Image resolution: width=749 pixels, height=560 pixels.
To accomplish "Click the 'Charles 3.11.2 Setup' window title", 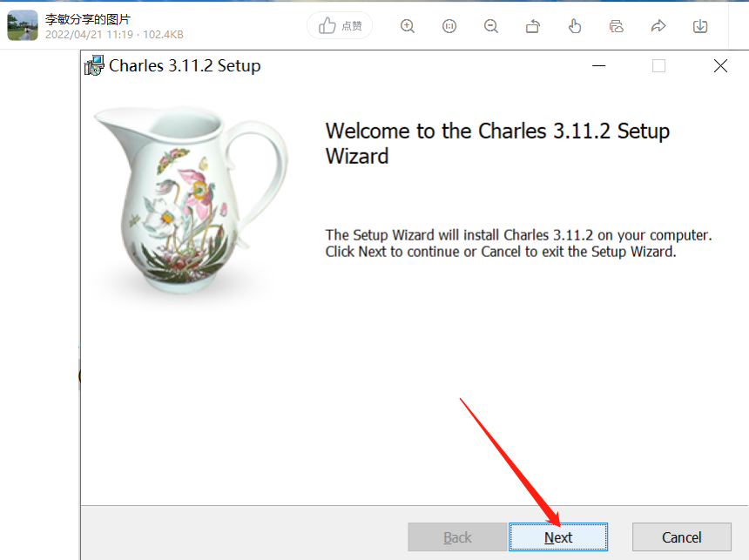I will pyautogui.click(x=185, y=65).
